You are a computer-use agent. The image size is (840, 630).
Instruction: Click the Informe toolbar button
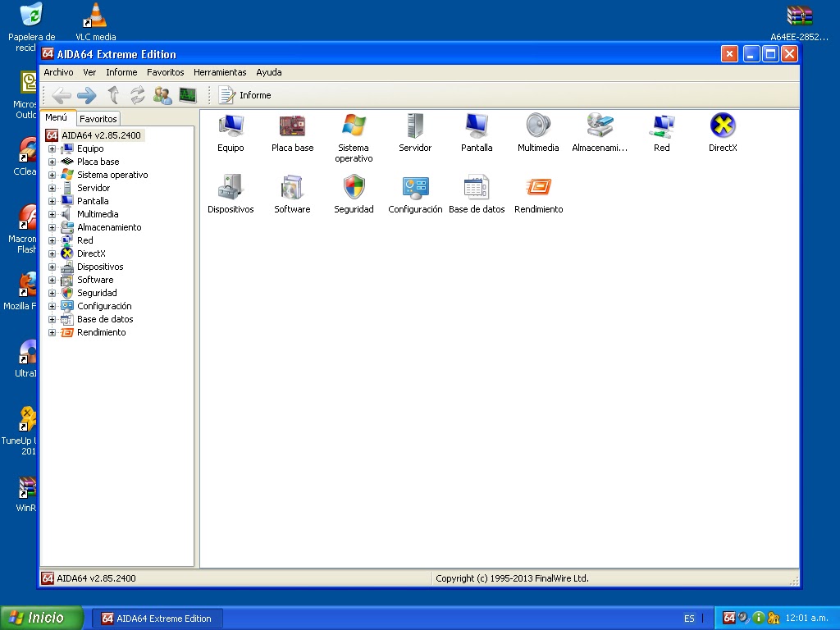point(244,95)
